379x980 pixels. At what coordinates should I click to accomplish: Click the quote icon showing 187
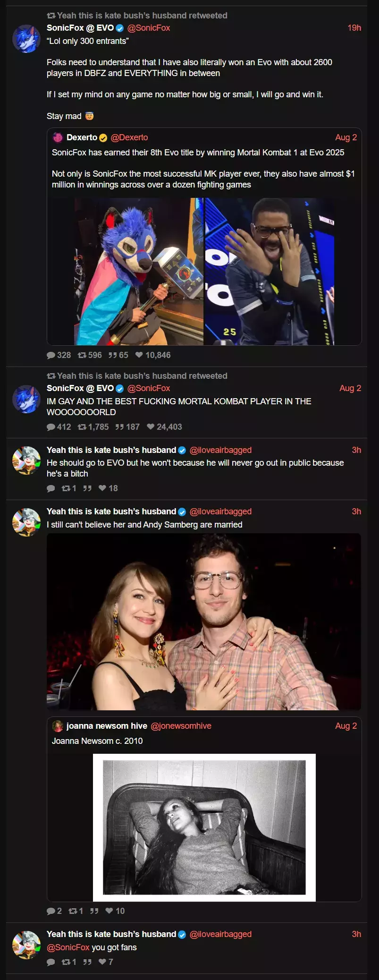click(119, 427)
